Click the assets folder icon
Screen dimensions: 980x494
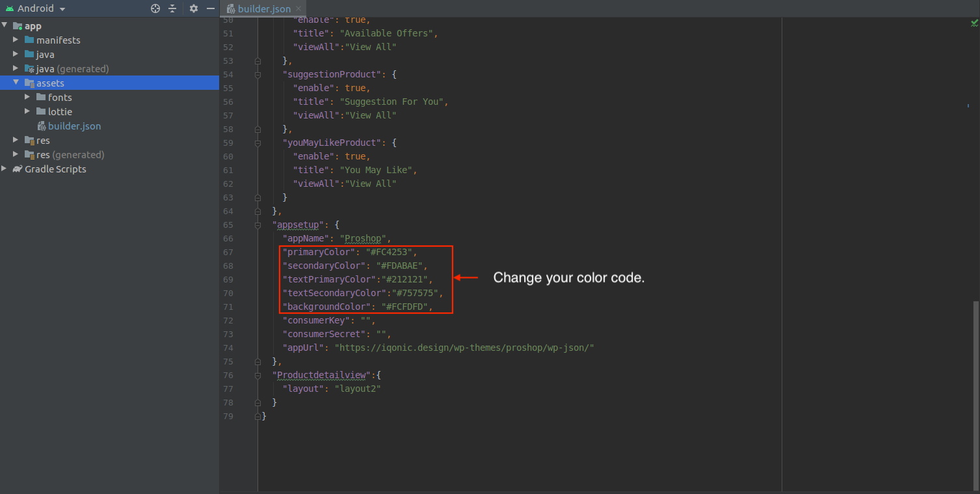[x=29, y=83]
